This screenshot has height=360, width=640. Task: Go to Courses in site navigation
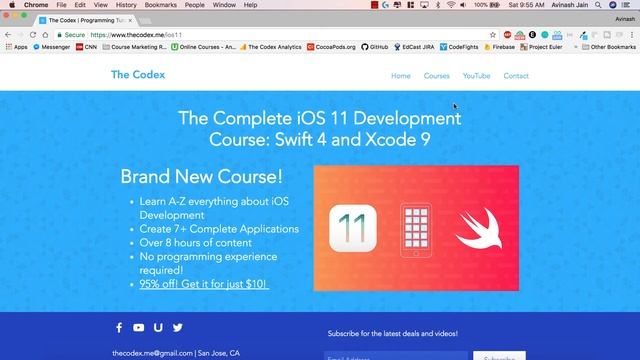pos(436,76)
